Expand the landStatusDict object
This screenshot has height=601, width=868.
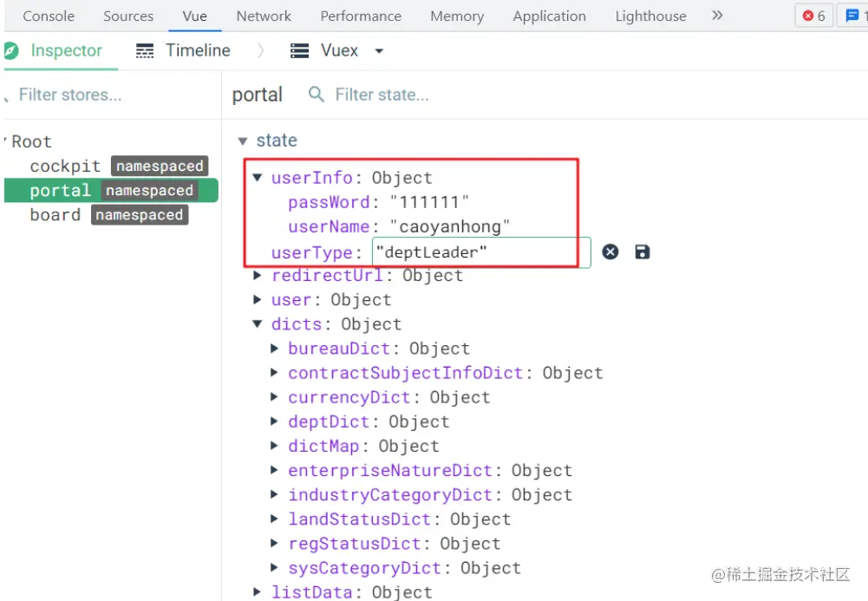(274, 519)
